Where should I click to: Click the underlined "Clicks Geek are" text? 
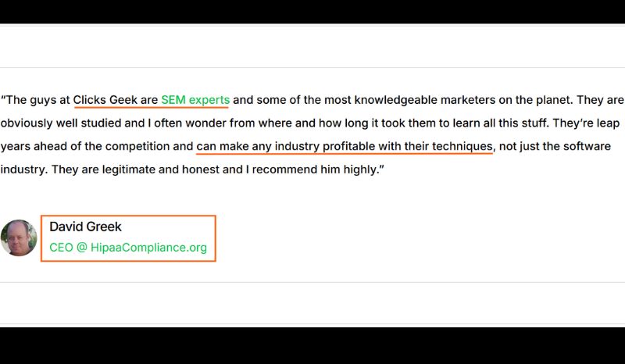pyautogui.click(x=116, y=100)
